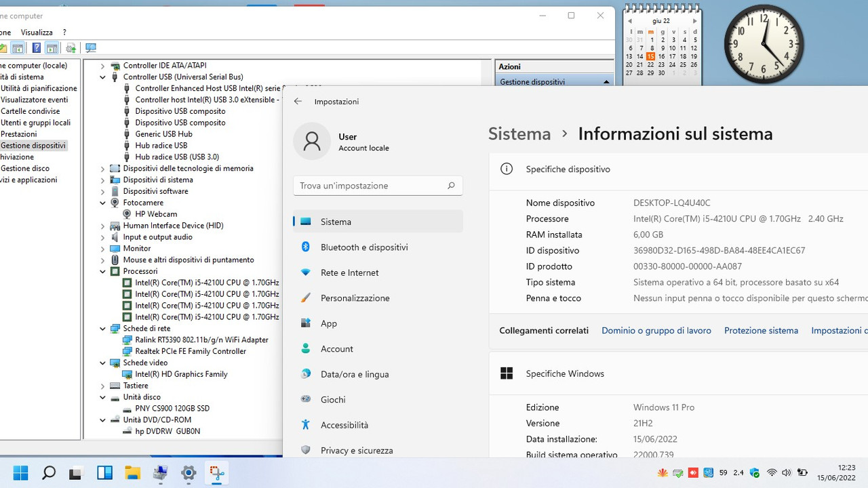The image size is (868, 488).
Task: Expand Dispositivi di sistema node
Action: click(103, 180)
